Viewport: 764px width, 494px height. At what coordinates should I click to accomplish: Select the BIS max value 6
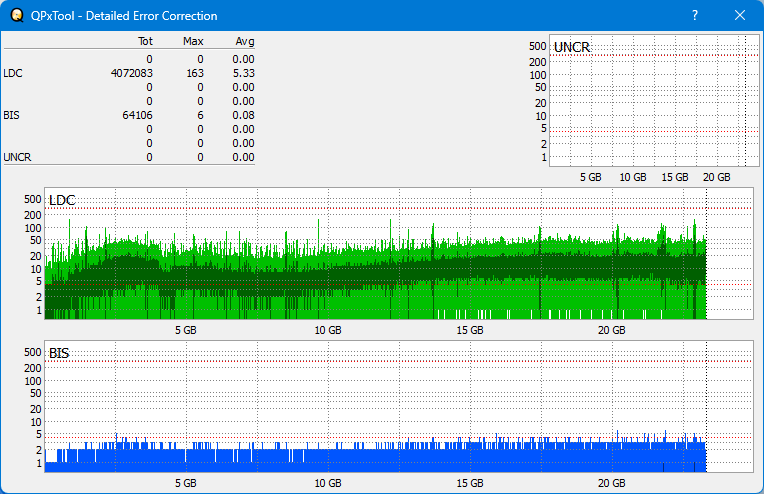pos(200,115)
